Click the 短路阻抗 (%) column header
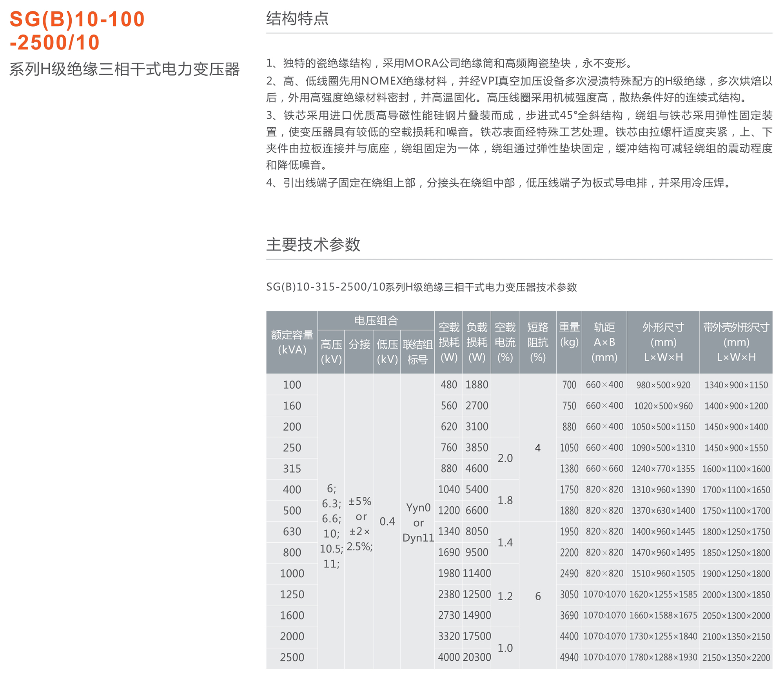This screenshot has height=683, width=784. point(537,342)
